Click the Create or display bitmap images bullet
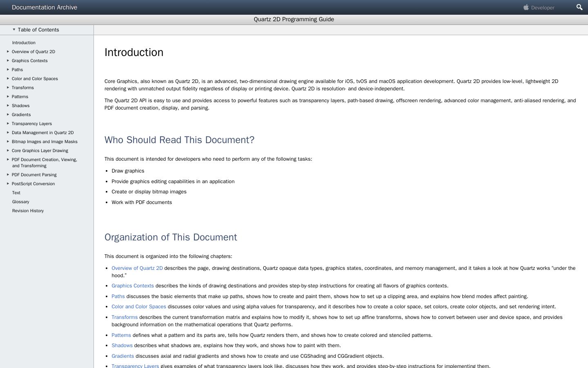The height and width of the screenshot is (368, 588). 149,192
